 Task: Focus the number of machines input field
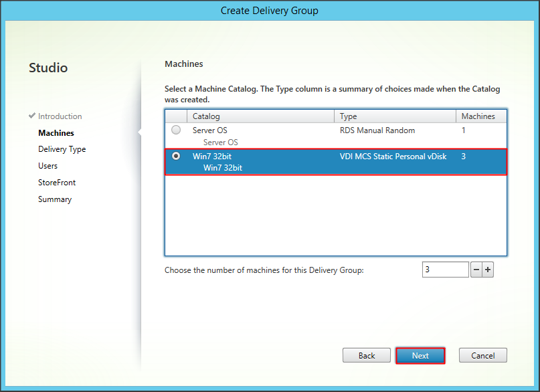pyautogui.click(x=445, y=270)
